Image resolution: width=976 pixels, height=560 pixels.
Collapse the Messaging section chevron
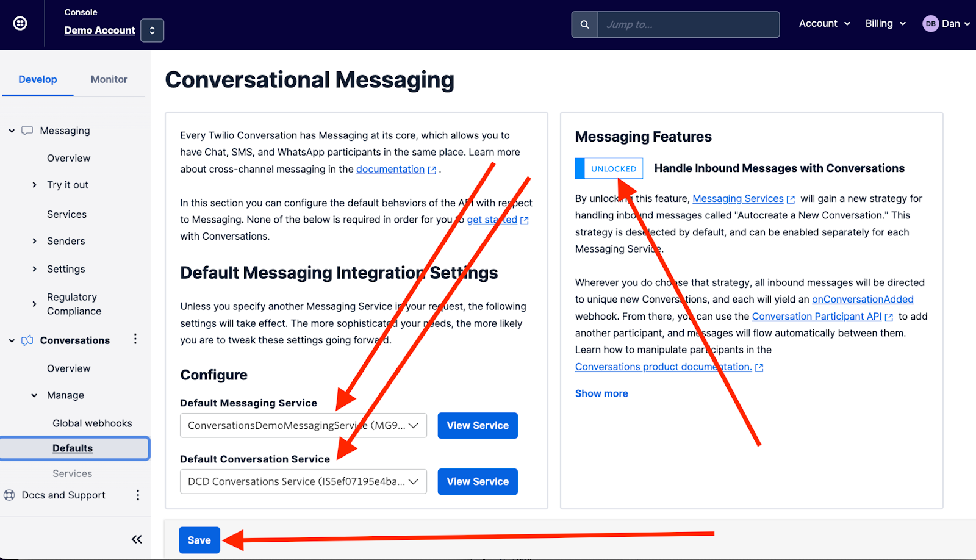click(x=12, y=131)
